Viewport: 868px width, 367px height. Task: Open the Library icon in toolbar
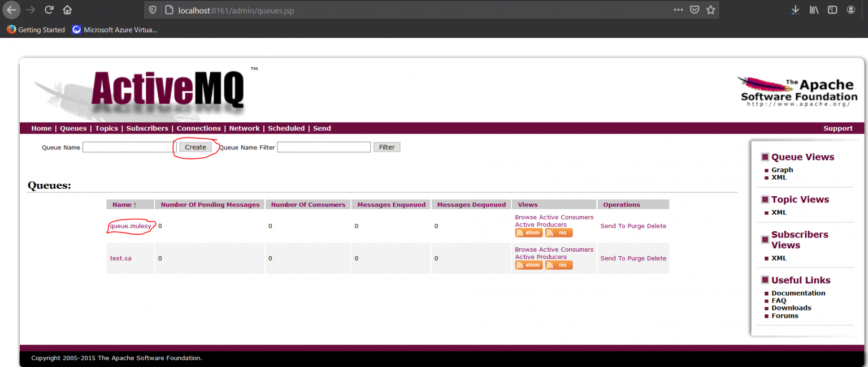[814, 10]
